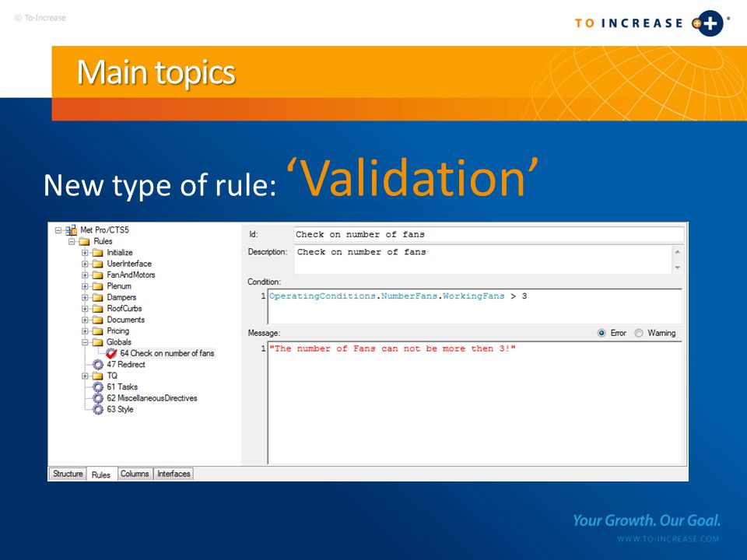Click the Condition expression editor
Viewport: 747px width, 560px height.
pyautogui.click(x=475, y=306)
